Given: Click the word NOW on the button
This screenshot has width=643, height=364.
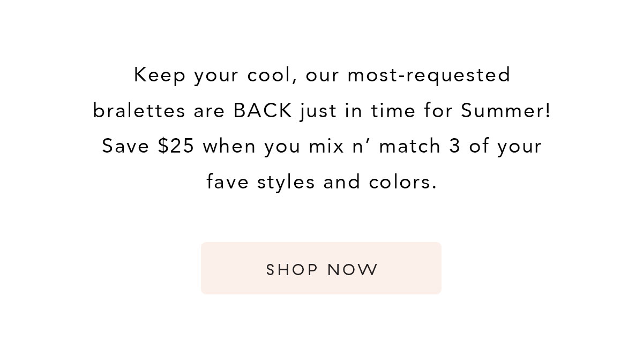Looking at the screenshot, I should coord(353,269).
